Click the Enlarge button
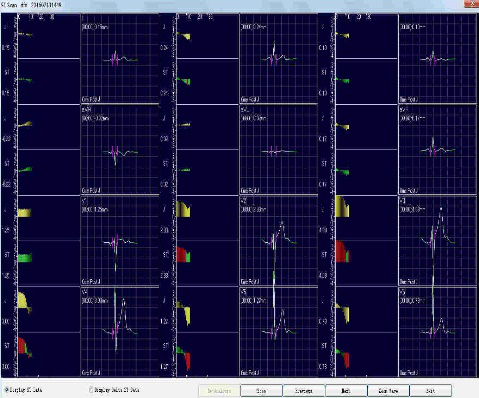479x398 pixels. pos(304,391)
